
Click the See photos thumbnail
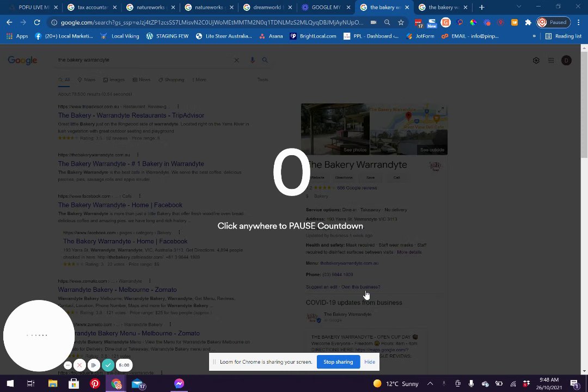click(335, 129)
